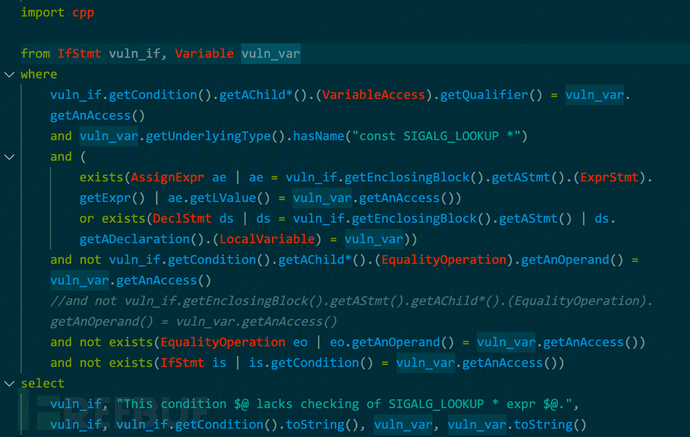This screenshot has width=690, height=437.
Task: Click 'ExprStmt' cast
Action: click(609, 177)
